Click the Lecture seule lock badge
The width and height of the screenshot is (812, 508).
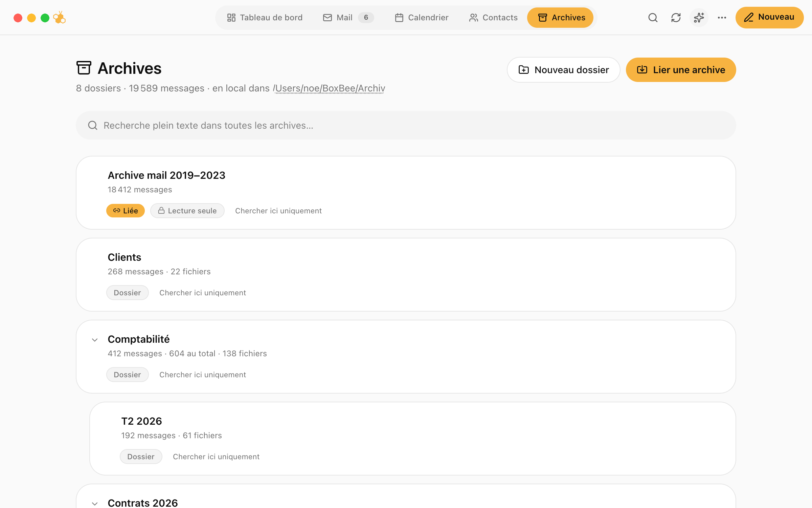click(x=187, y=211)
